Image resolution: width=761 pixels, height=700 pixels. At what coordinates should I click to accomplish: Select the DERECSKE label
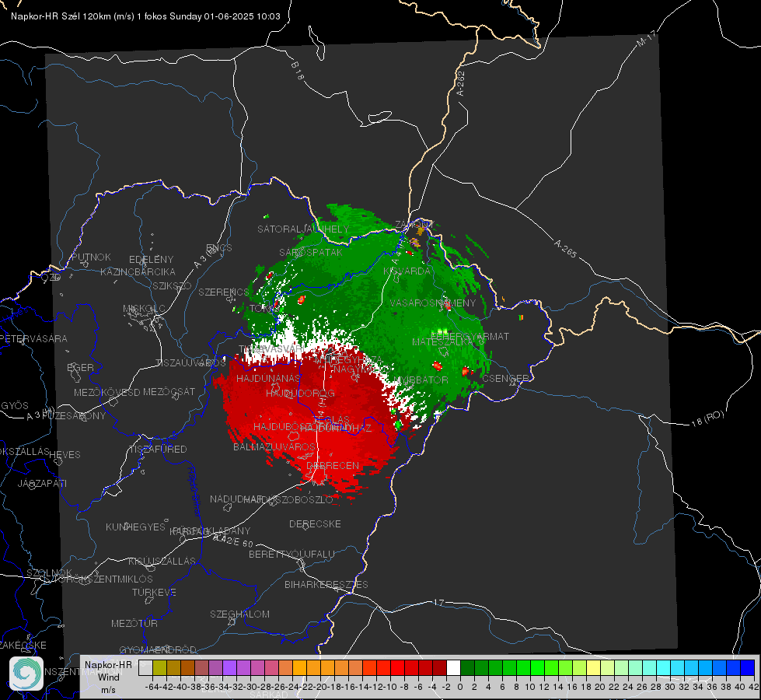tap(315, 523)
